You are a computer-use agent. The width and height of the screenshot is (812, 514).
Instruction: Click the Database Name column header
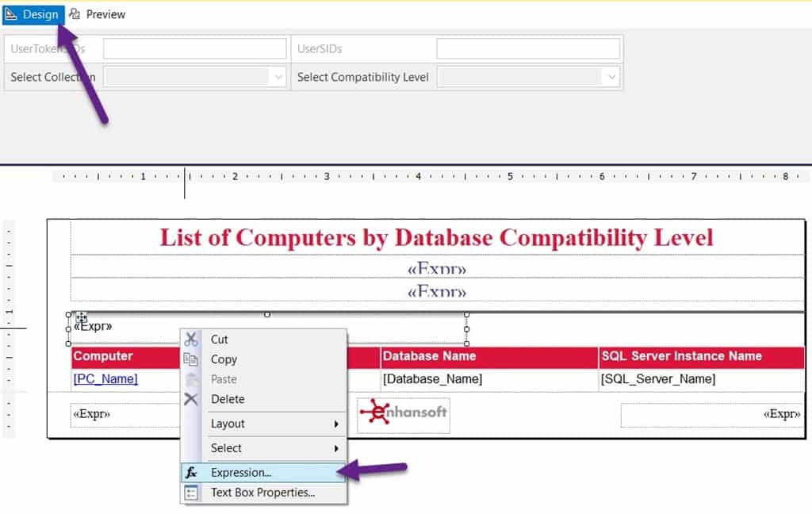[x=488, y=356]
